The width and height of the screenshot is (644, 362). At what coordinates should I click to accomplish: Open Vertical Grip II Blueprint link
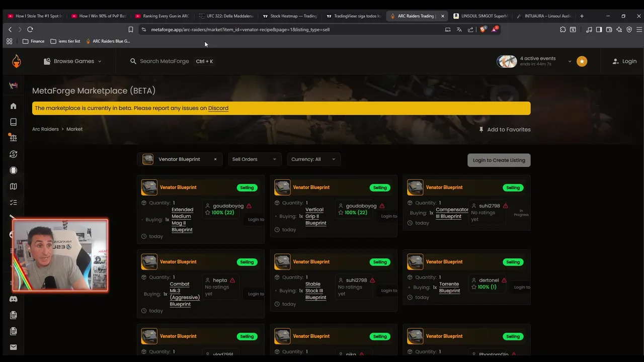(316, 216)
